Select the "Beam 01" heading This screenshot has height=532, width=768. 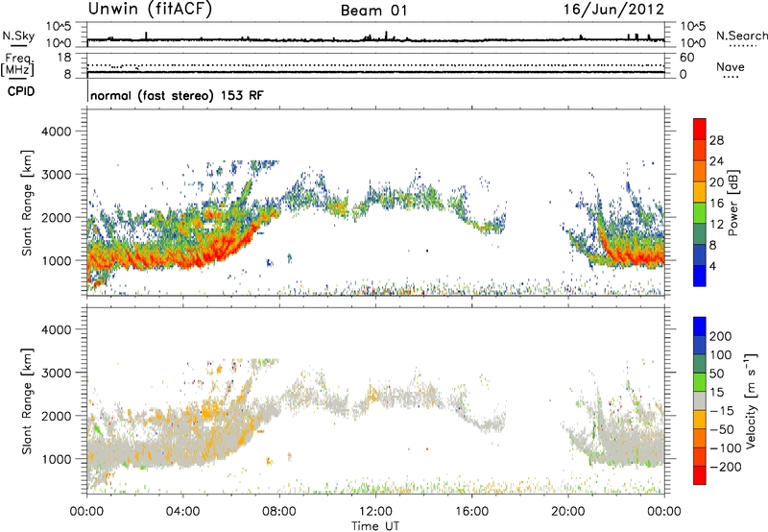pyautogui.click(x=373, y=11)
